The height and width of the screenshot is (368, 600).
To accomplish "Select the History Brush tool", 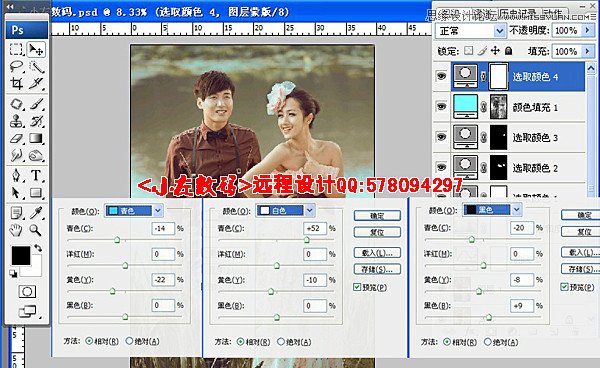I will (37, 121).
